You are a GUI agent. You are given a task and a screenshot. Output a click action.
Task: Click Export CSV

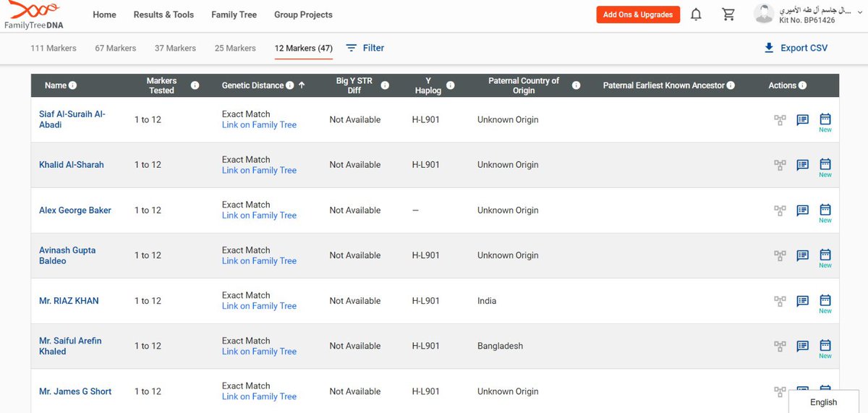click(796, 48)
